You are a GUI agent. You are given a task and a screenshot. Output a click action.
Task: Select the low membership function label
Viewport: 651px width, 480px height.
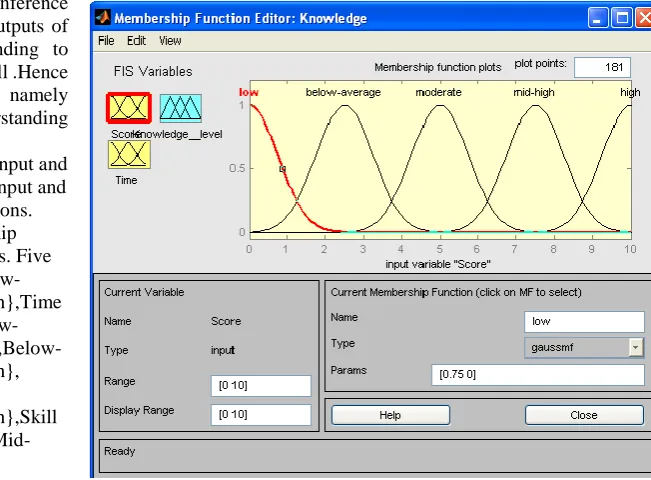(249, 92)
